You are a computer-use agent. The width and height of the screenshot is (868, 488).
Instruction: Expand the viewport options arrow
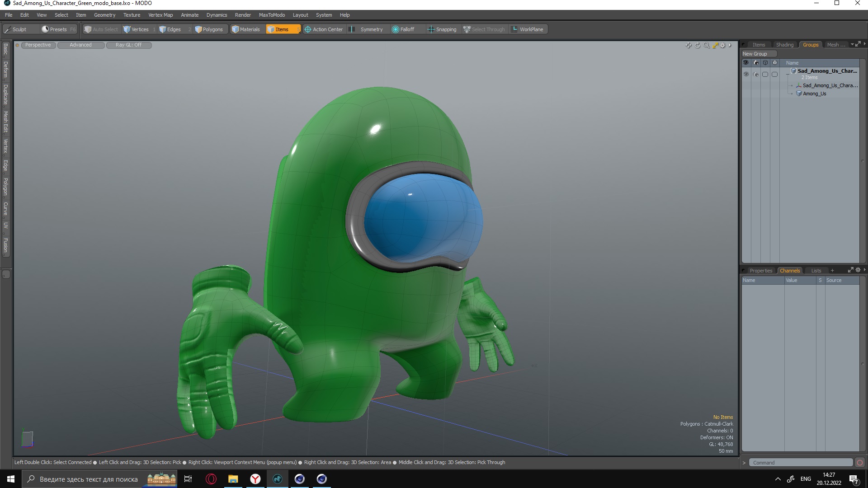(x=730, y=45)
